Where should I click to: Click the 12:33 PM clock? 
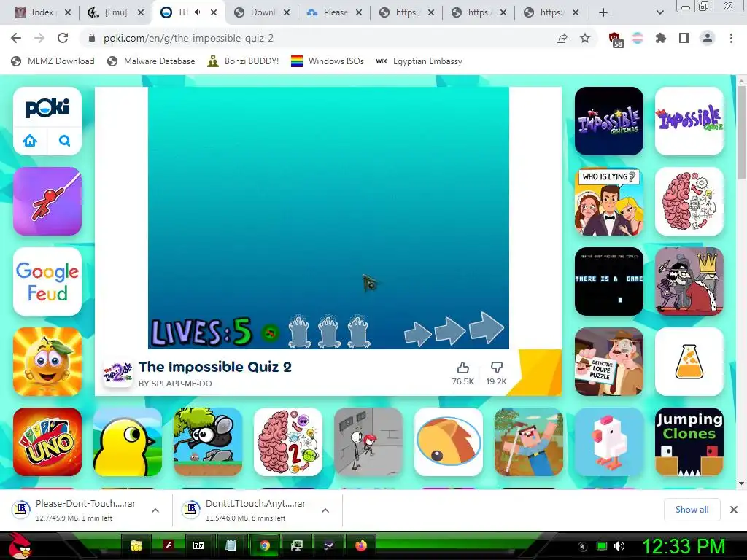(684, 546)
